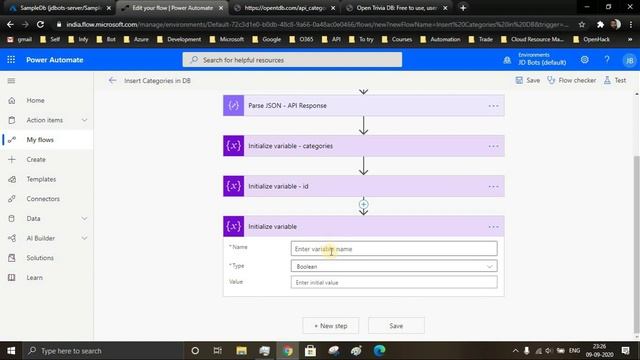The image size is (640, 360).
Task: Go back with the flow back arrow
Action: (113, 80)
